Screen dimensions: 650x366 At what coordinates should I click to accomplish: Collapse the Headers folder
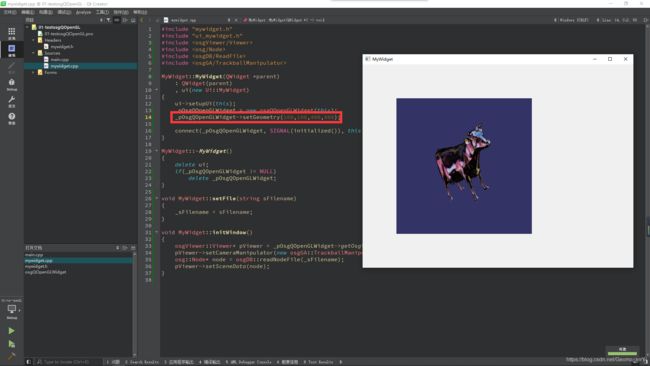point(34,40)
